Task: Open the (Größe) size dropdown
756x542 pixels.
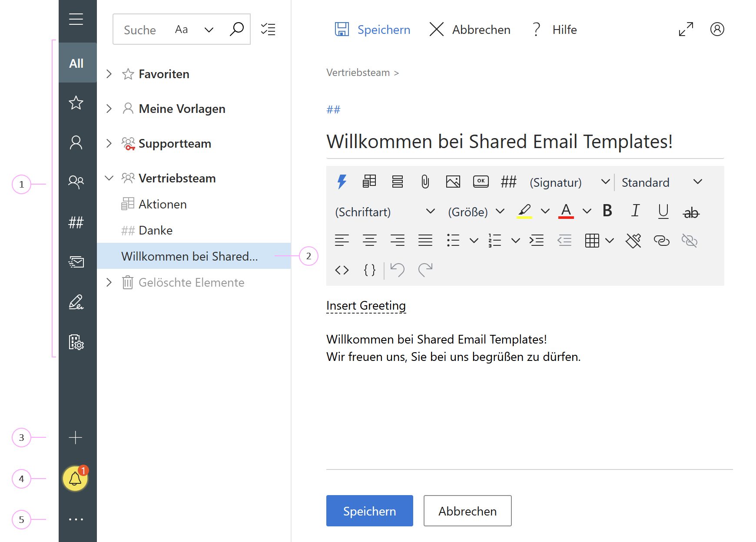Action: point(476,212)
